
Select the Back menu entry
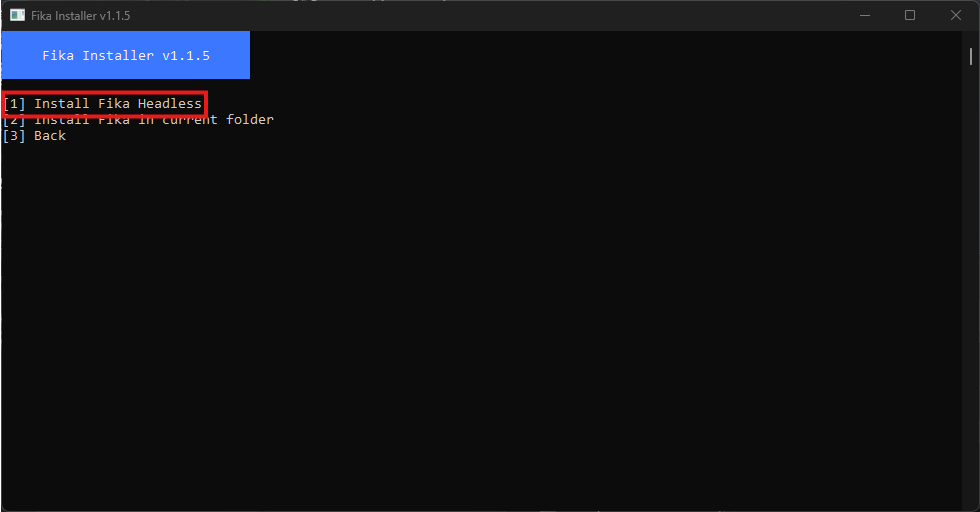(49, 136)
